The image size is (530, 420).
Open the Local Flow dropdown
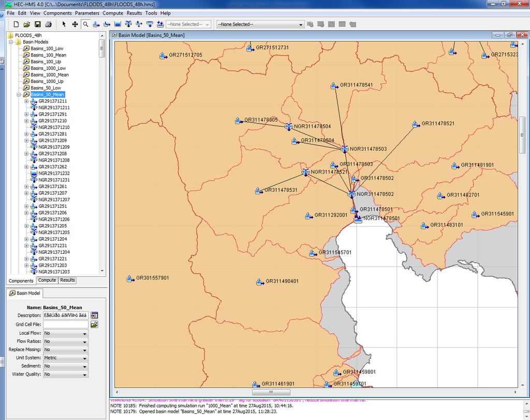(x=66, y=333)
